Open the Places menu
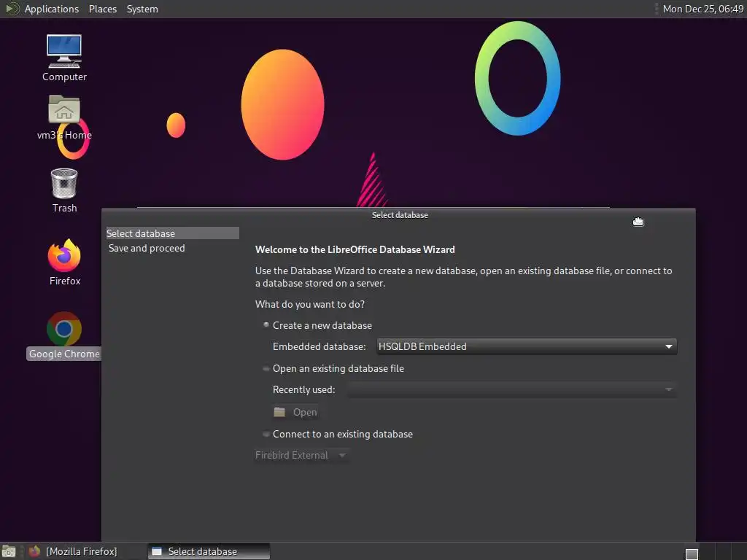Viewport: 747px width, 560px height. [x=103, y=9]
